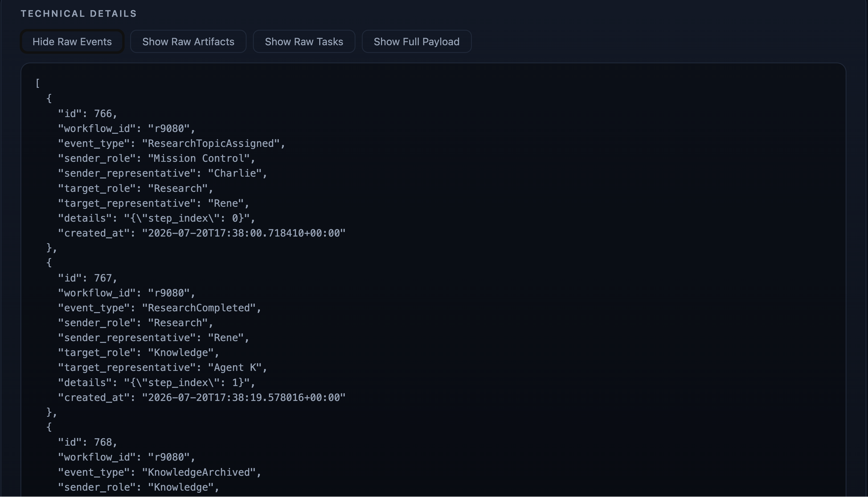
Task: Hide the raw events panel
Action: pos(72,42)
